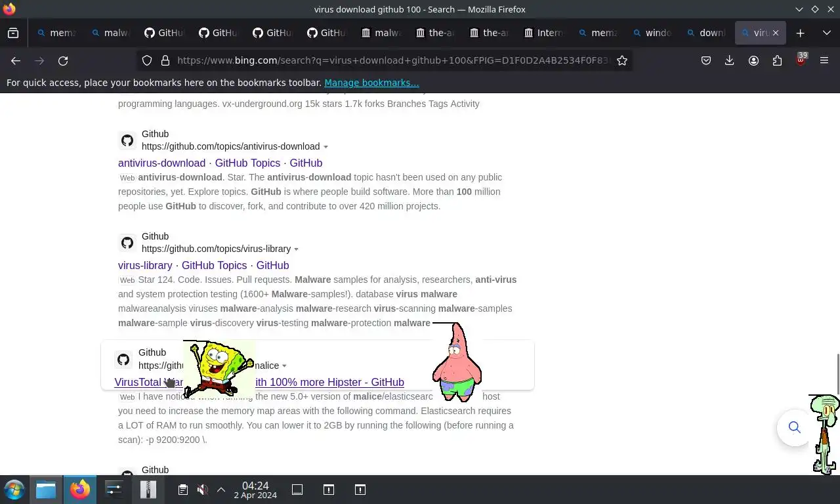The image size is (840, 504).
Task: Switch to the 'malw' tab with search icon
Action: 110,33
